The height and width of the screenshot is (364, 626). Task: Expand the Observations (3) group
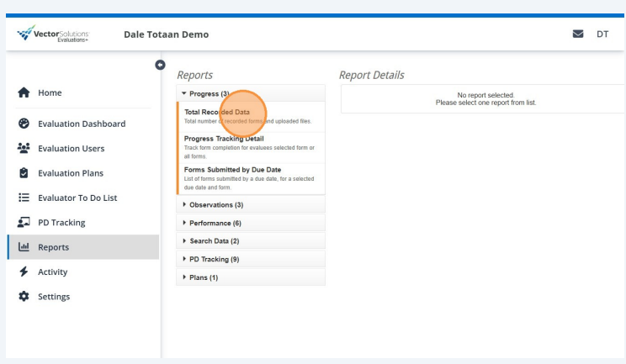click(x=251, y=204)
